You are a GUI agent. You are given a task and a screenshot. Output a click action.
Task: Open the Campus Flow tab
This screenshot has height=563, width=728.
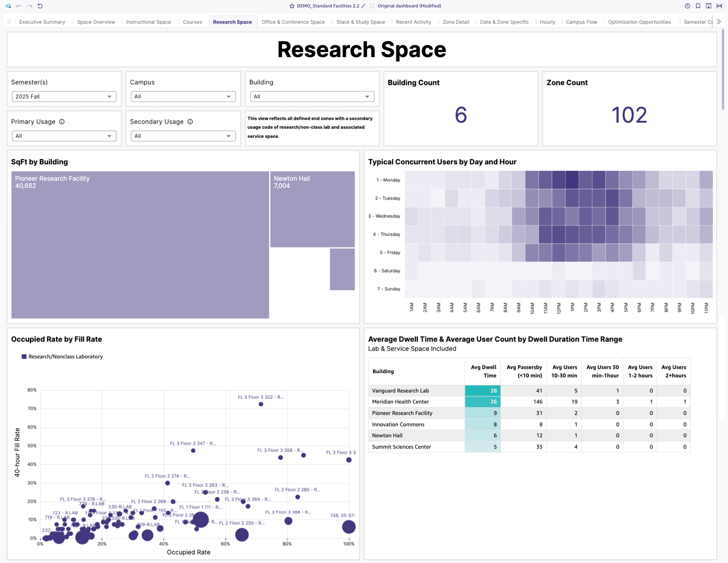[x=581, y=22]
